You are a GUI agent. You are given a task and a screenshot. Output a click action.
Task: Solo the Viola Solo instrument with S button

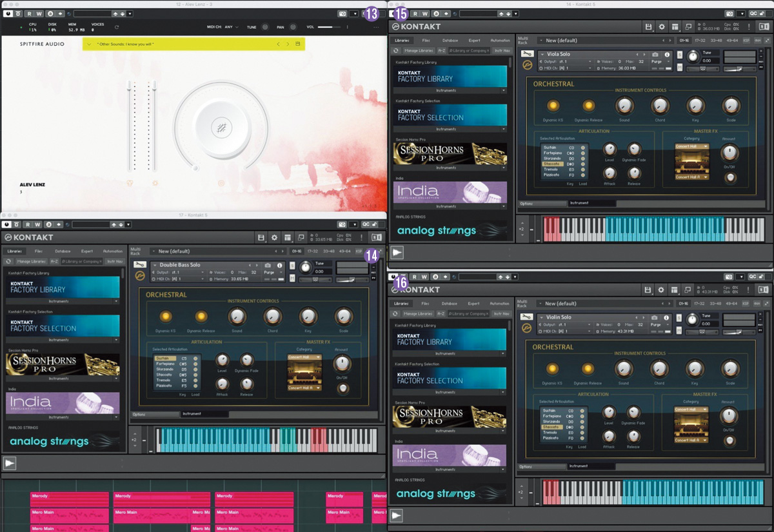(x=679, y=54)
